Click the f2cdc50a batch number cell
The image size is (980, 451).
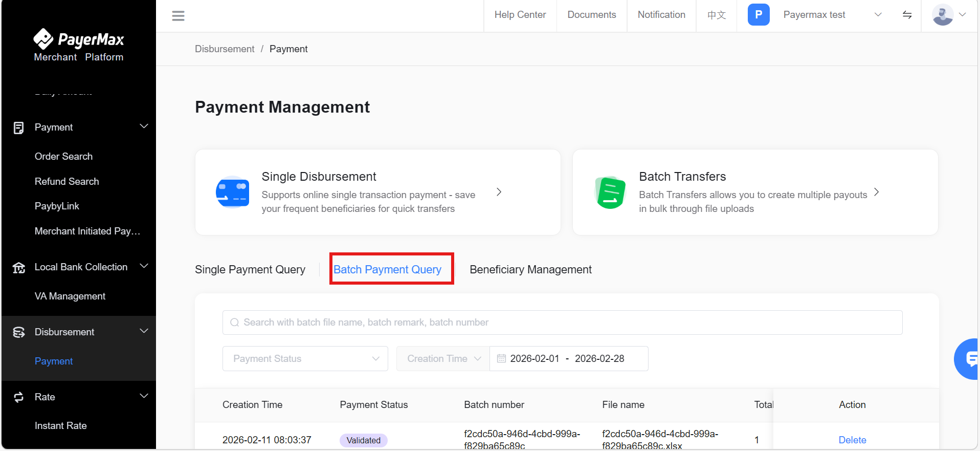(x=522, y=440)
